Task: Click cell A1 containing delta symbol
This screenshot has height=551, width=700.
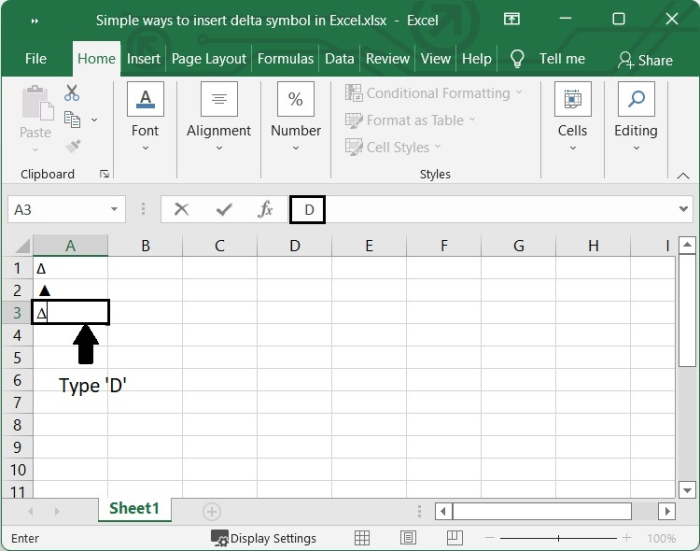Action: pos(70,268)
